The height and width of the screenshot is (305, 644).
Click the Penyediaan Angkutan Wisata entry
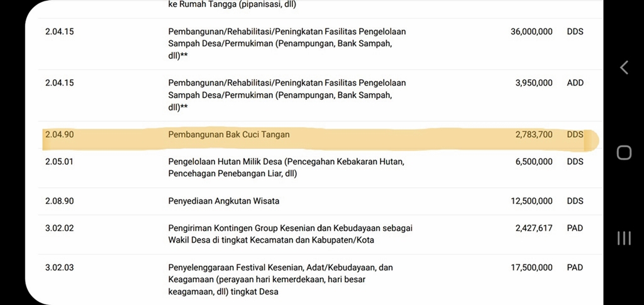(224, 201)
